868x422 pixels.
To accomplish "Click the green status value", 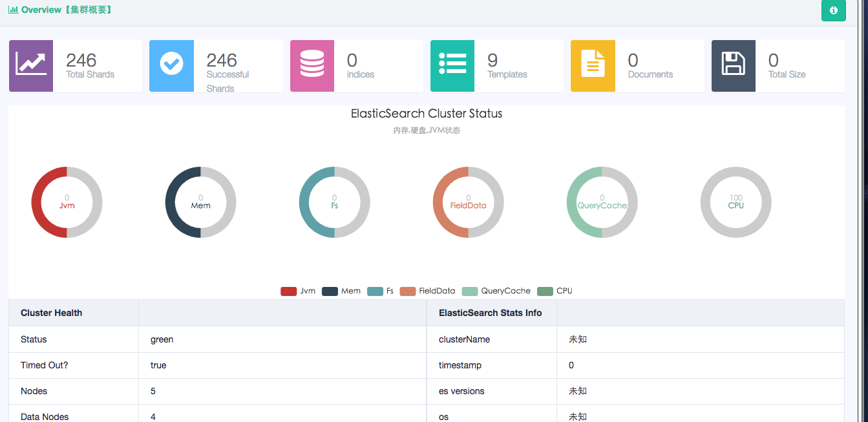I will pos(162,339).
